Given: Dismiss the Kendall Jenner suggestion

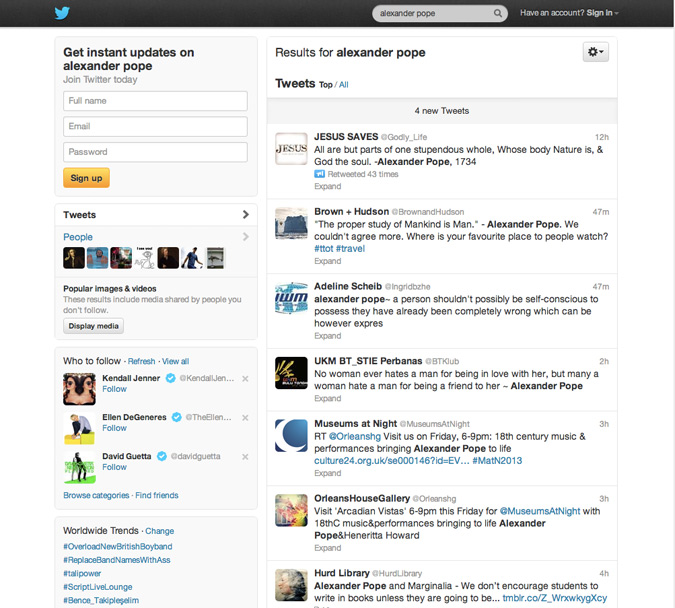Looking at the screenshot, I should click(x=245, y=378).
